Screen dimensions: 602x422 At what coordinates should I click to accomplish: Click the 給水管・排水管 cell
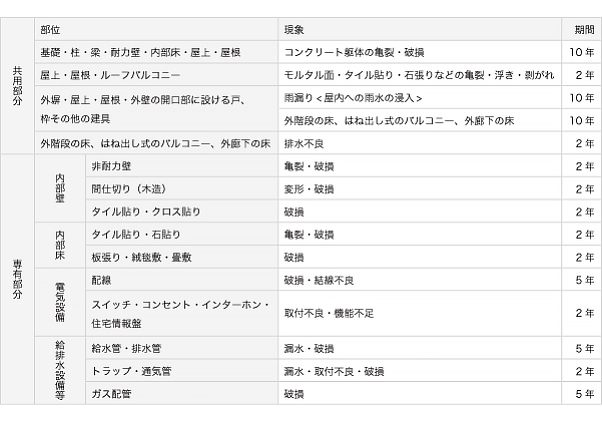point(127,348)
